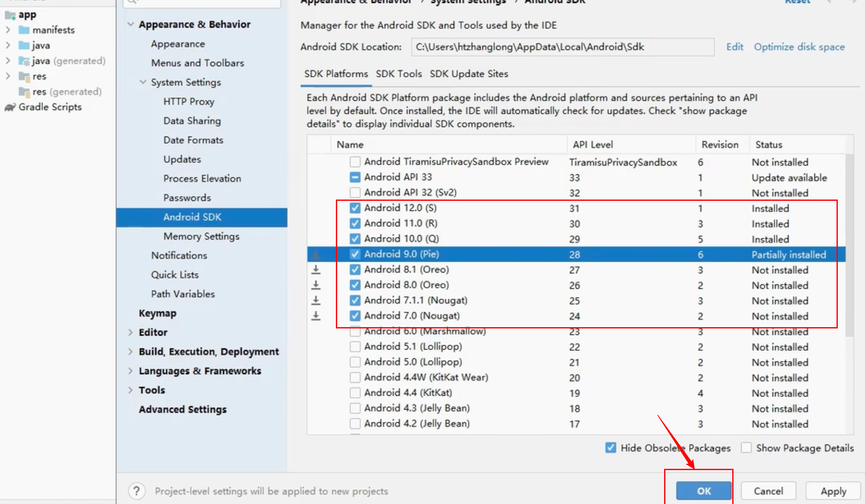Open the Notifications settings page
Image resolution: width=865 pixels, height=504 pixels.
tap(179, 256)
